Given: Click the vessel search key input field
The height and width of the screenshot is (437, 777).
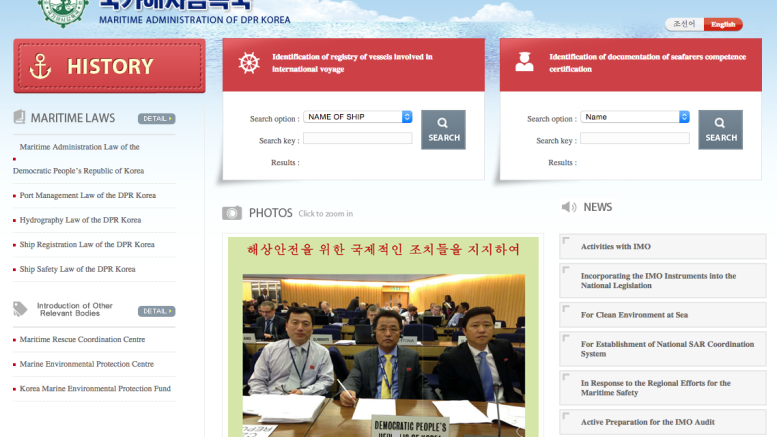Looking at the screenshot, I should coord(357,139).
